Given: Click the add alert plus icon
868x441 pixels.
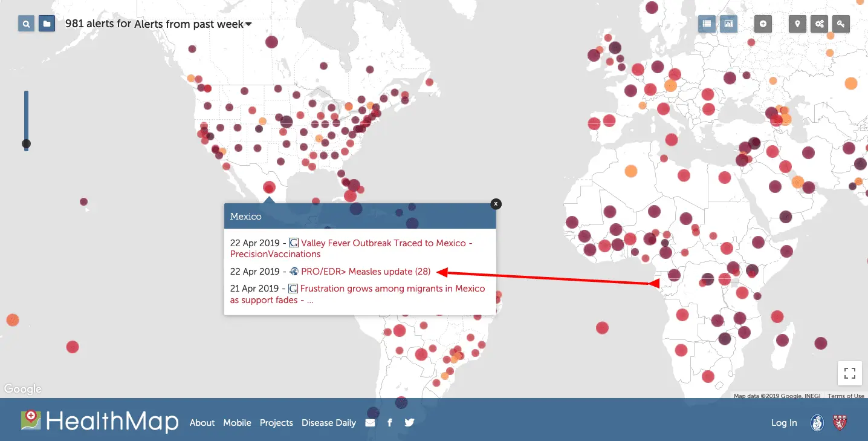Looking at the screenshot, I should point(763,24).
